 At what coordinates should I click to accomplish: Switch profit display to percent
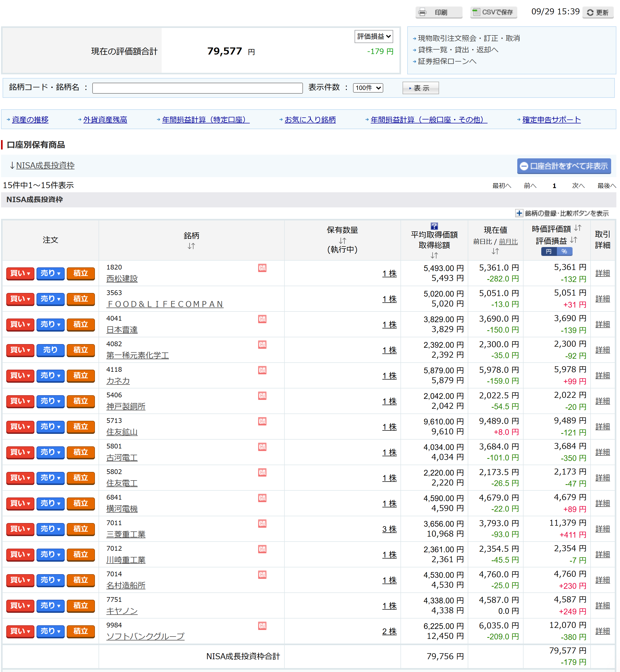coord(564,251)
